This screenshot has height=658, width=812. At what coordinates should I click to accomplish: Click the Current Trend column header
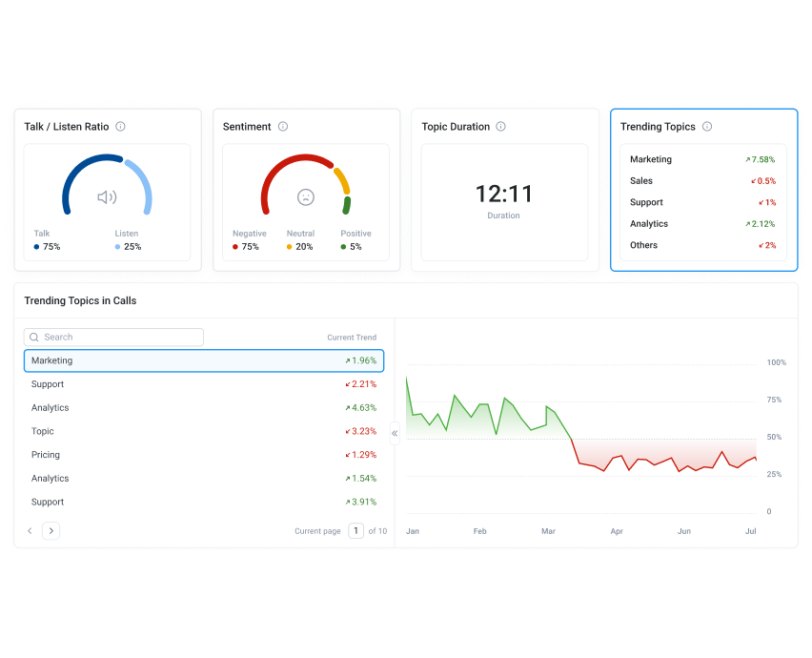(x=352, y=338)
